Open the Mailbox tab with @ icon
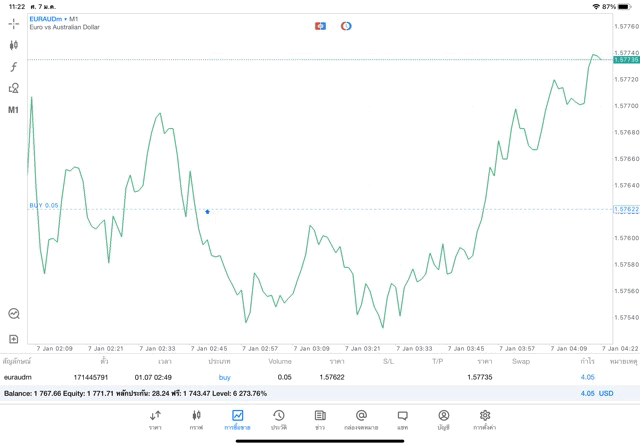This screenshot has width=640, height=447. point(361,420)
